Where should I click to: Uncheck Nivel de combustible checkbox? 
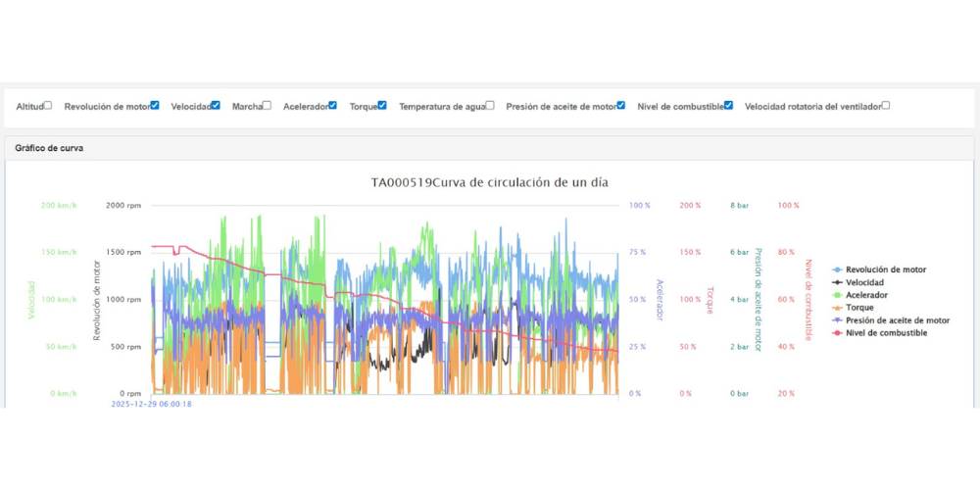728,106
